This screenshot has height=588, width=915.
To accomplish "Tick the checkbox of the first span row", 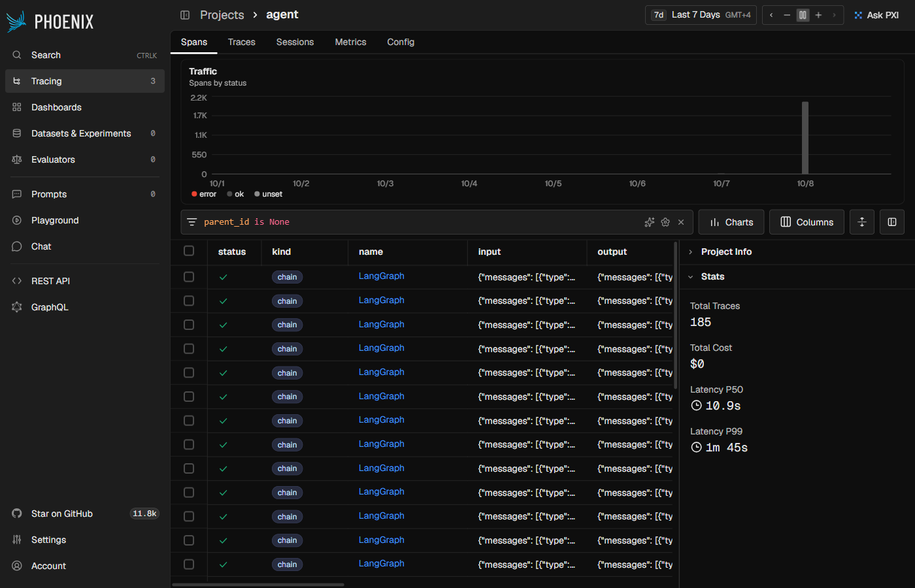I will (189, 277).
